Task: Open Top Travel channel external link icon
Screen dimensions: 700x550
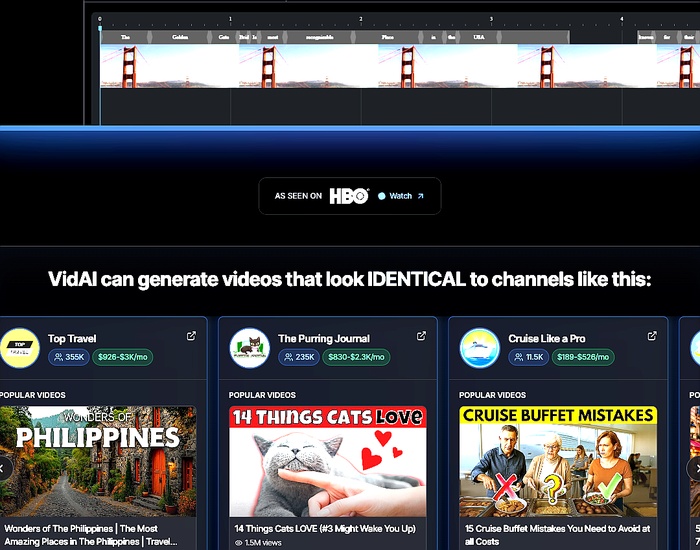Action: (191, 336)
